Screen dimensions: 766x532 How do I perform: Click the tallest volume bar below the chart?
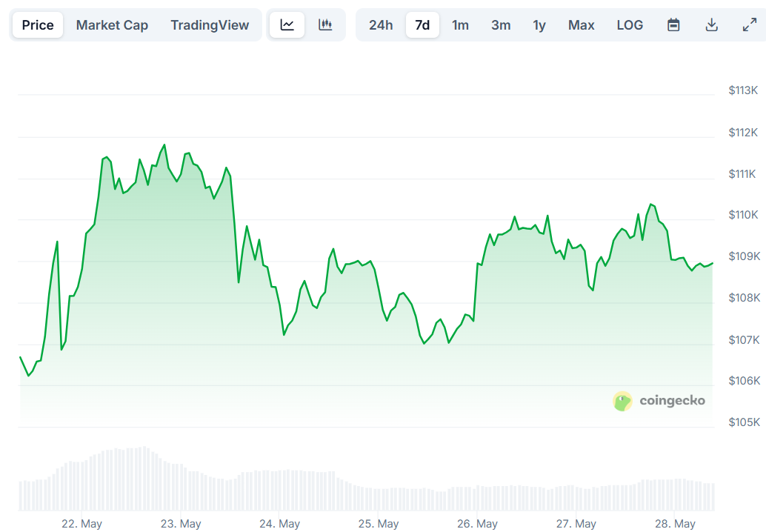pyautogui.click(x=144, y=479)
